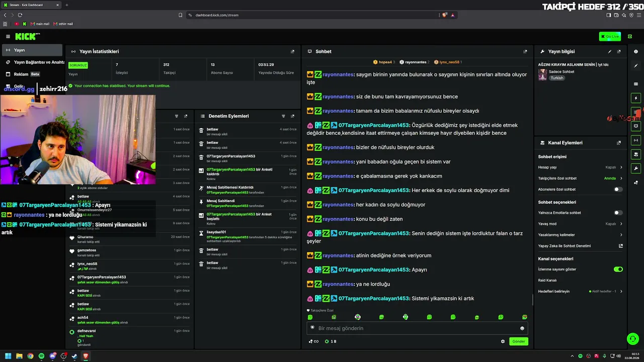Click the Brave Shields icon in address bar
Screen dimensions: 644x362
[x=445, y=15]
